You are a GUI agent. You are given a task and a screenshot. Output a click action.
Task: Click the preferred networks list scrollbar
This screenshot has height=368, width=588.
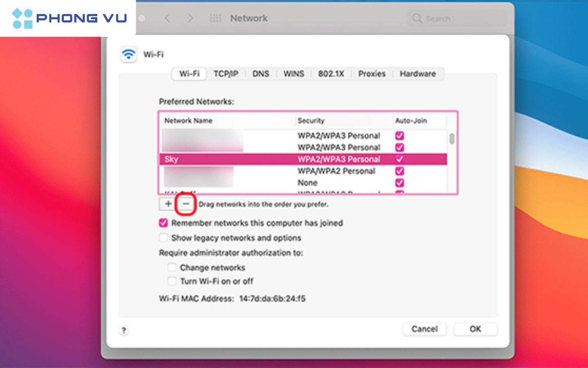click(452, 139)
